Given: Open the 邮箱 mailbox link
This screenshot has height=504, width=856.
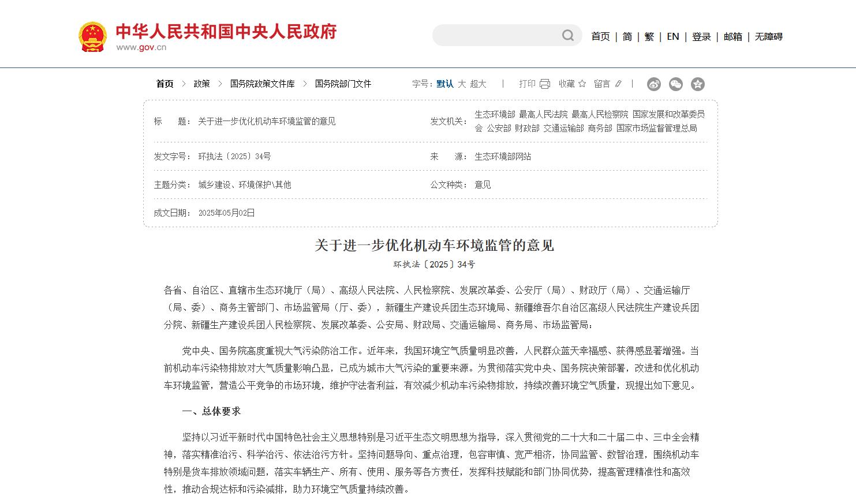Looking at the screenshot, I should (732, 37).
